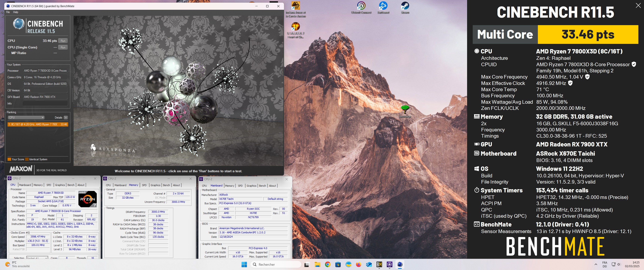The height and width of the screenshot is (270, 644).
Task: Click the shield beside Max Effective Clock
Action: coord(570,83)
